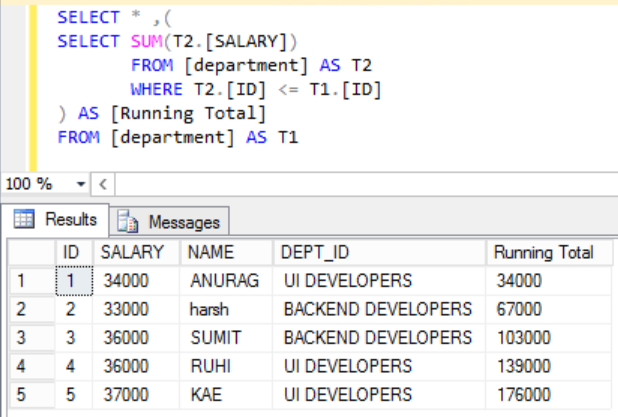This screenshot has height=417, width=618.
Task: Select row header number 5
Action: point(32,395)
